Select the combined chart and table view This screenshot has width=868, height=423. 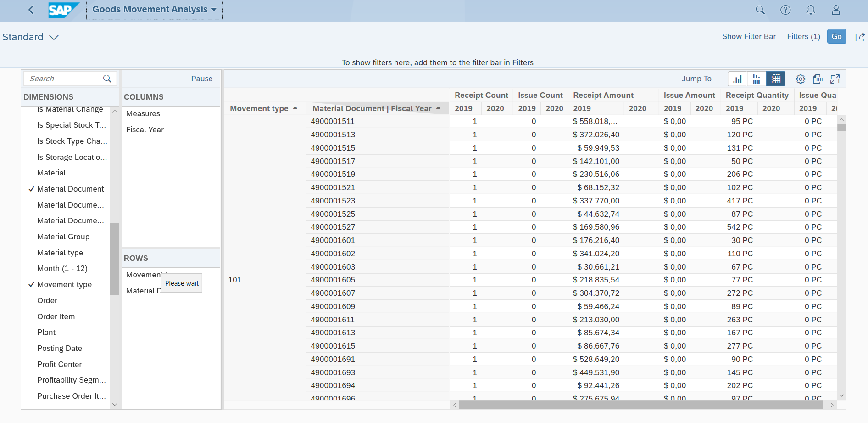coord(757,79)
